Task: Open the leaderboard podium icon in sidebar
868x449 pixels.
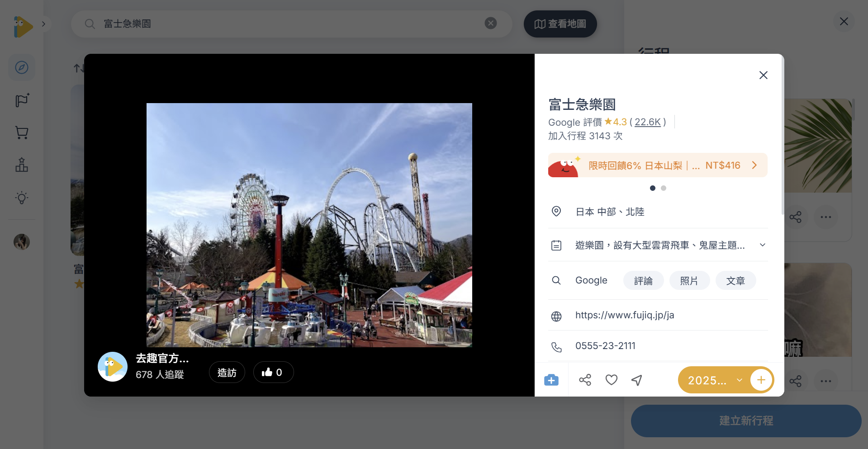Action: point(22,165)
